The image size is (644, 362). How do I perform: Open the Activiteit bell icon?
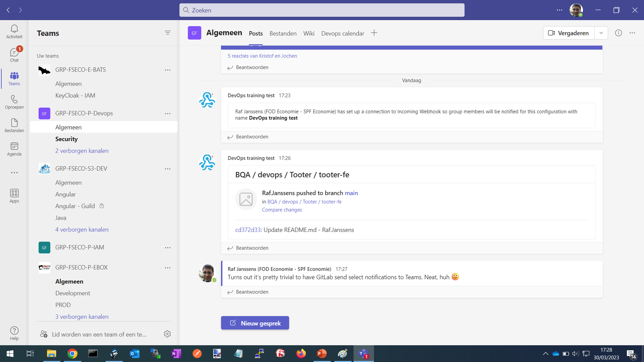[x=14, y=32]
